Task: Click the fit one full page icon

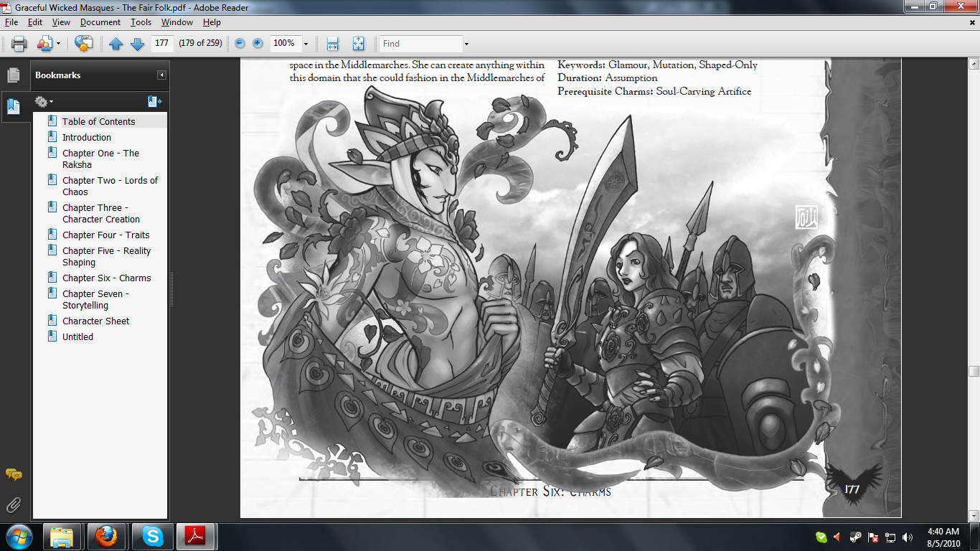Action: pos(358,44)
